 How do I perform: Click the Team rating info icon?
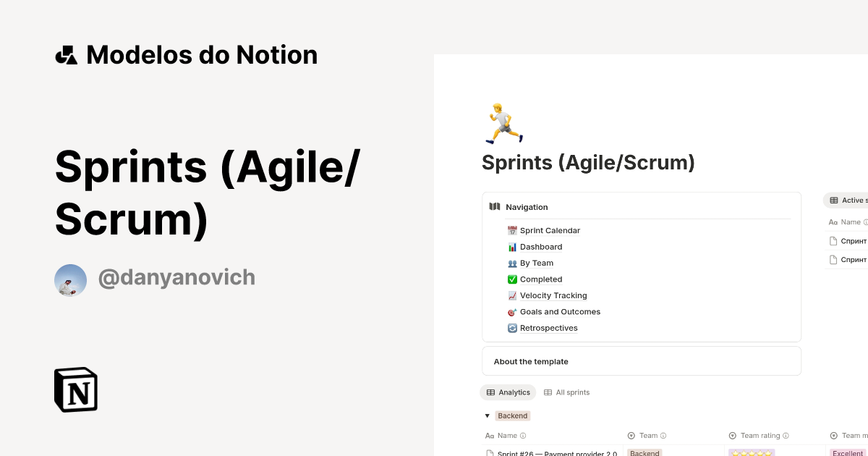[x=786, y=435]
